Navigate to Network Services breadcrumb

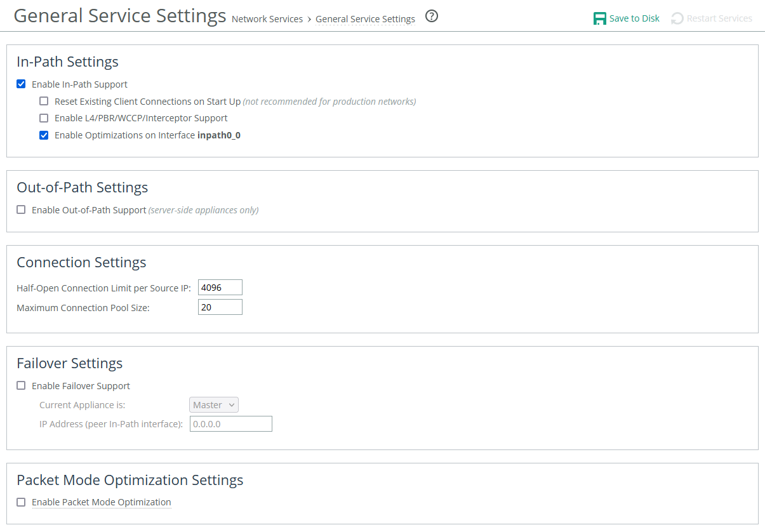click(267, 19)
